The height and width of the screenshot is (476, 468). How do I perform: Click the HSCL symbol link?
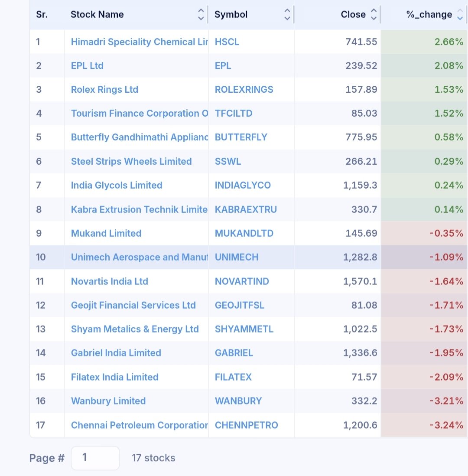227,42
